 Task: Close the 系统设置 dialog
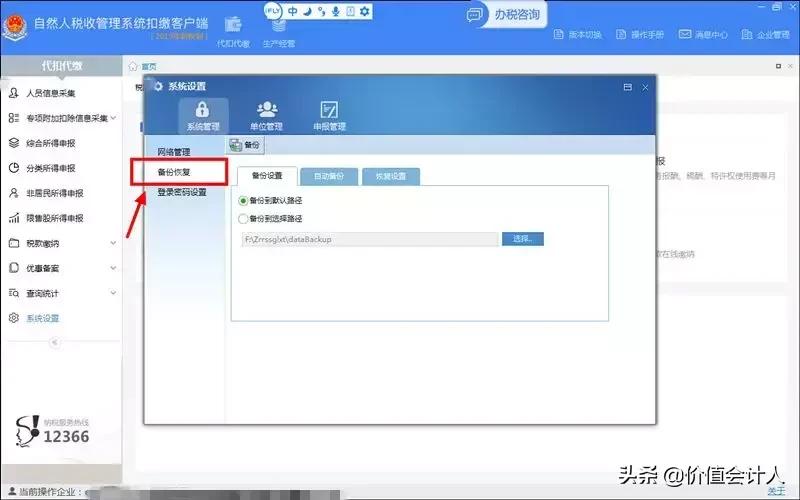click(x=645, y=87)
